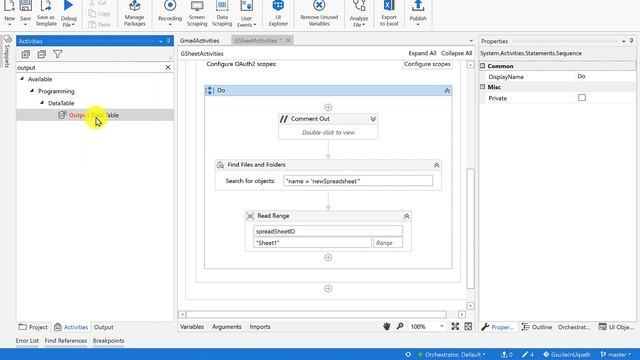Viewport: 640px width, 360px height.
Task: Collapse Find Files and Folders activity
Action: pyautogui.click(x=437, y=165)
